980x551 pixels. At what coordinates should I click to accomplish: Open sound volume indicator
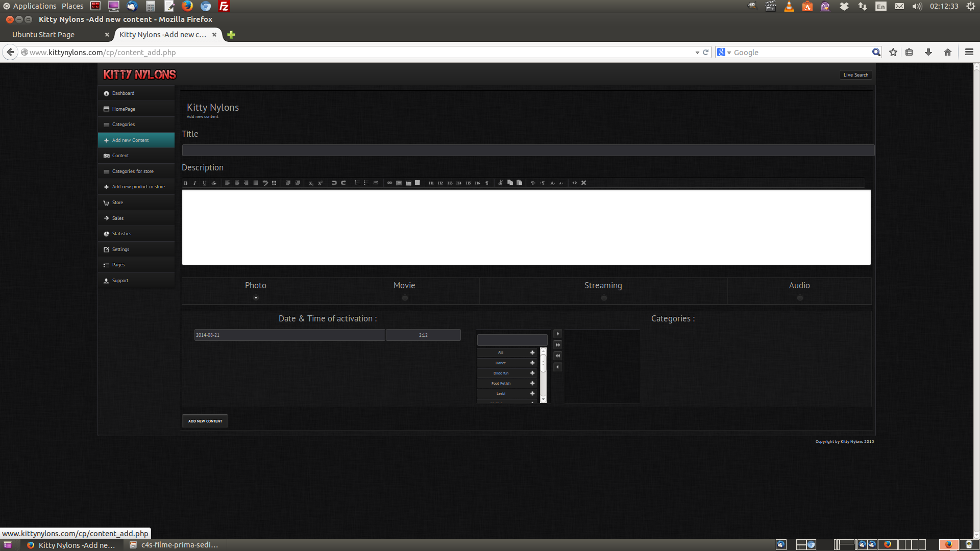pyautogui.click(x=917, y=6)
